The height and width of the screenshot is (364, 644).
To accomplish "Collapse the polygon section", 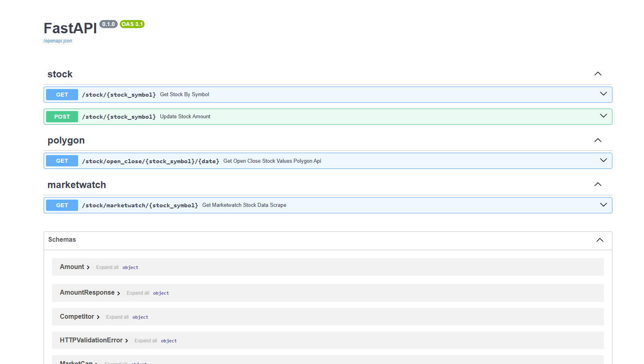I will [598, 140].
